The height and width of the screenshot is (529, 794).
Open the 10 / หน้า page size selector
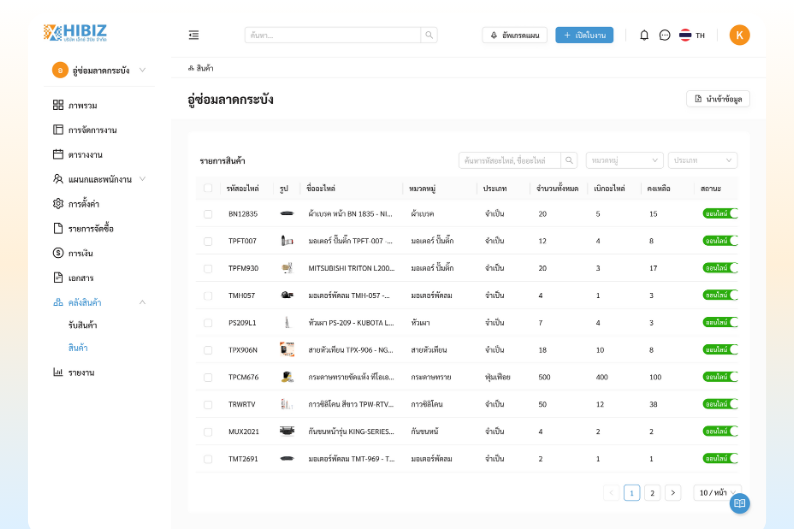pos(717,492)
